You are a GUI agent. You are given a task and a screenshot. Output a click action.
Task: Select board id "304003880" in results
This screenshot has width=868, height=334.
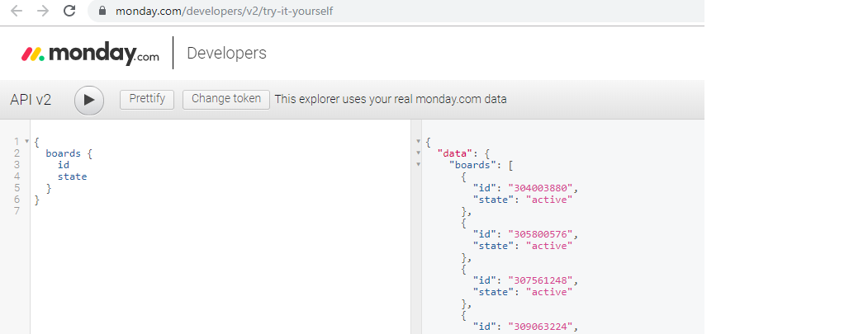[x=540, y=188]
